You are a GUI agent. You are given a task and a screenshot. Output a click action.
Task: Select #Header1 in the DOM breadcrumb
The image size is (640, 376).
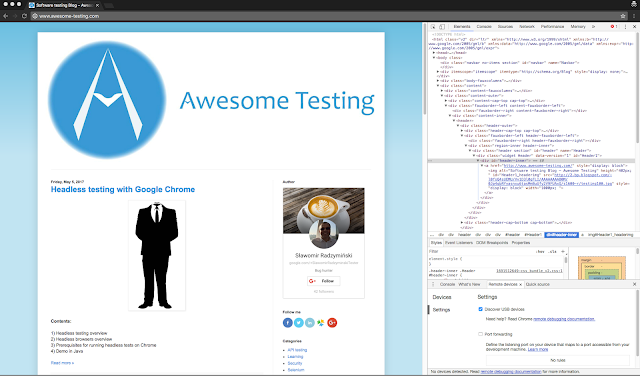pos(533,235)
